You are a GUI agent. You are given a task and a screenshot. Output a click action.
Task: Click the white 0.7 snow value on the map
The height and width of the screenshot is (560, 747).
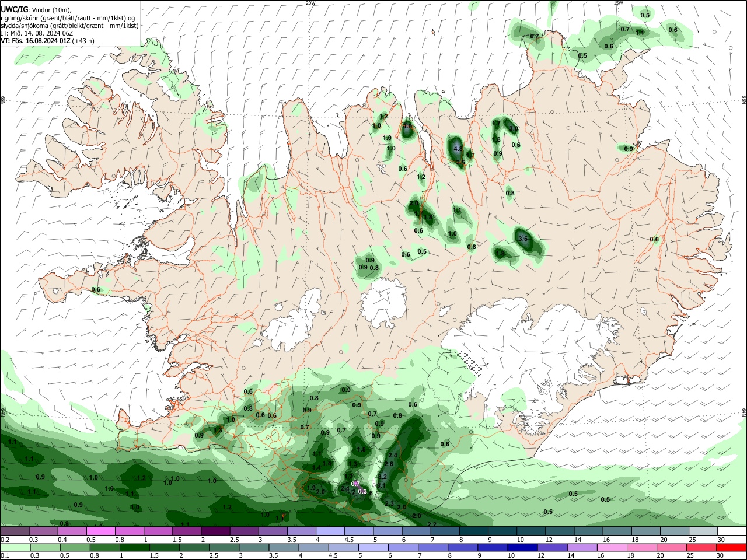pyautogui.click(x=355, y=484)
